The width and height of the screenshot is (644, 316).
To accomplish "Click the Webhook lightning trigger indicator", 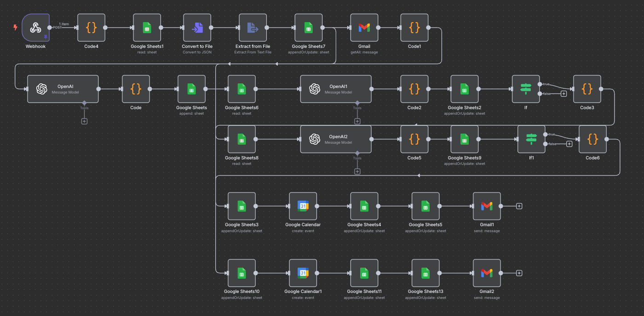I will click(x=15, y=27).
